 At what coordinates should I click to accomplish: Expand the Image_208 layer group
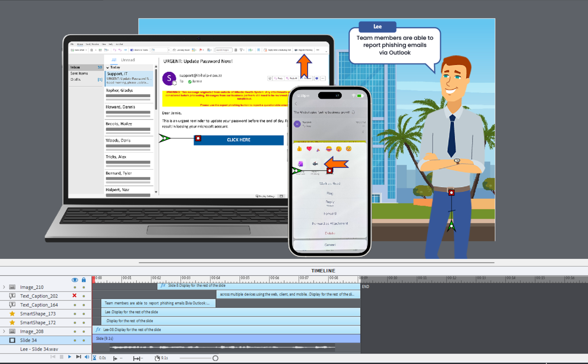[4, 331]
